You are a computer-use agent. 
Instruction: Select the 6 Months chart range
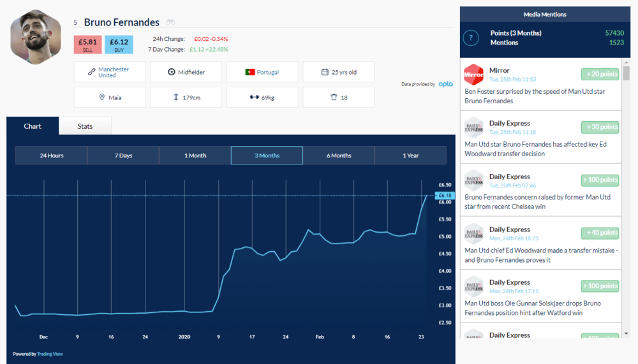339,156
